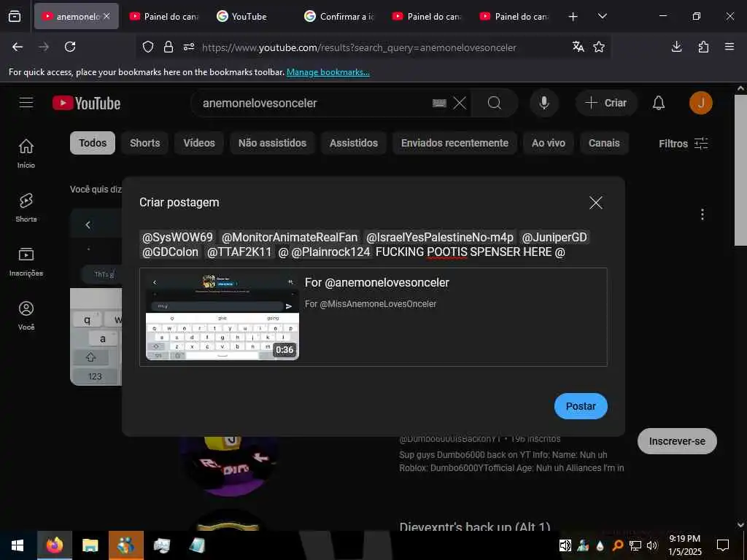Select the Assistidos filter chip

[354, 143]
